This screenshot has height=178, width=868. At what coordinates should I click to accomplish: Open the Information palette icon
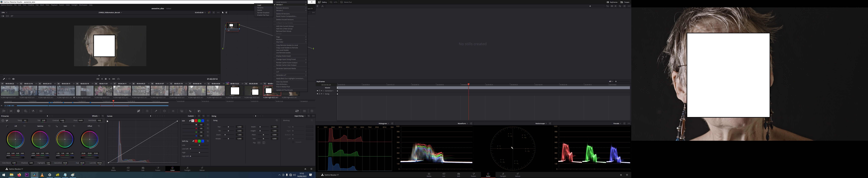coord(312,111)
